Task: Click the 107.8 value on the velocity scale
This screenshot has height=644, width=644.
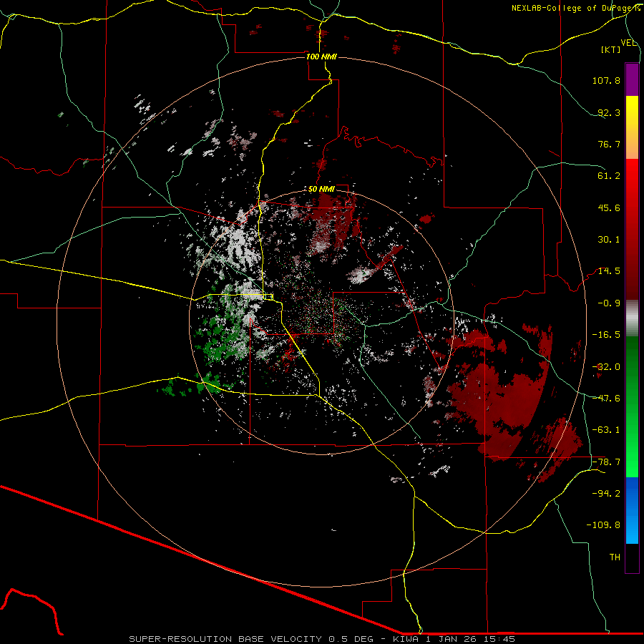Action: pyautogui.click(x=606, y=80)
